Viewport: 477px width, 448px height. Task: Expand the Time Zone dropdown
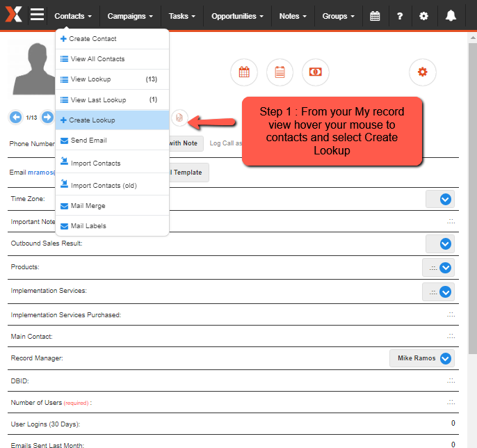(x=445, y=199)
